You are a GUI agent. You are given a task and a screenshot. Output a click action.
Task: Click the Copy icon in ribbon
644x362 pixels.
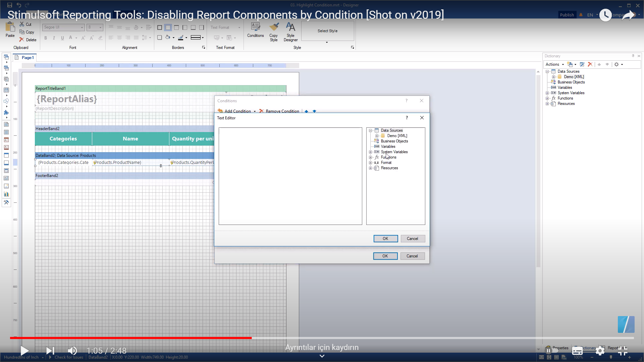22,32
